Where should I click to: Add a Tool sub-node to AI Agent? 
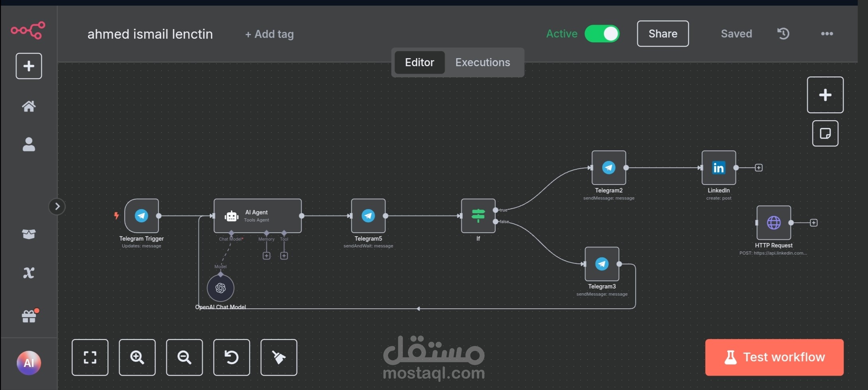(x=284, y=256)
